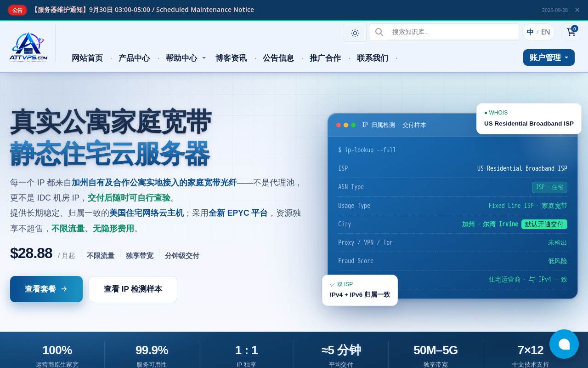Screen dimensions: 588x368
Task: Click the 默认开通交付 badge
Action: [544, 224]
